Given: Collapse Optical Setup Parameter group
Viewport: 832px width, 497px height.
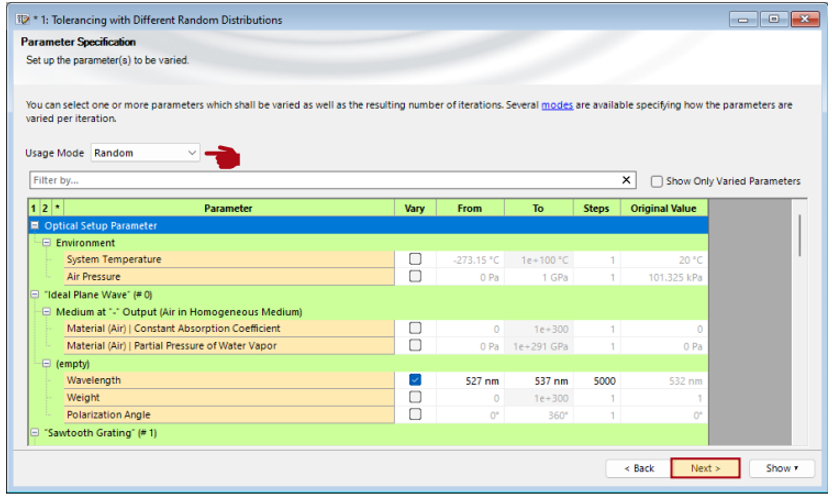Looking at the screenshot, I should [x=35, y=225].
